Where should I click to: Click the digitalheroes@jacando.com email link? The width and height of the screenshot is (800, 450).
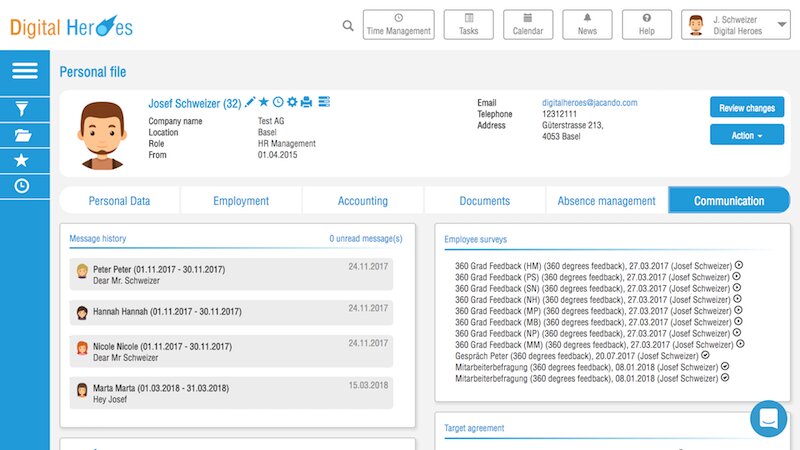point(589,102)
